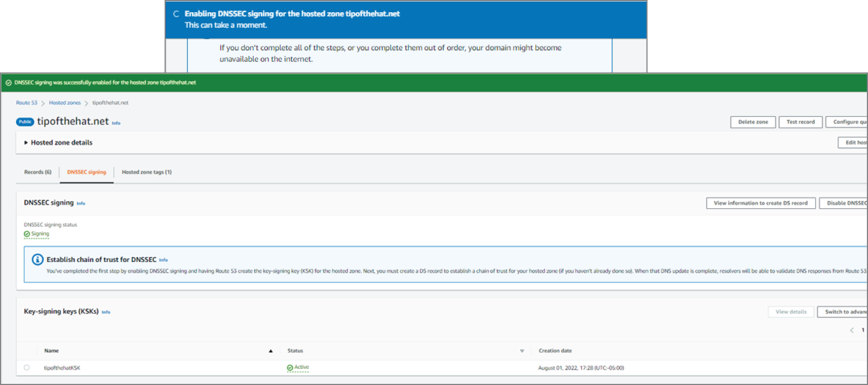Screen dimensions: 868x385
Task: Open Hosted zone tags (1) tab
Action: (x=147, y=172)
